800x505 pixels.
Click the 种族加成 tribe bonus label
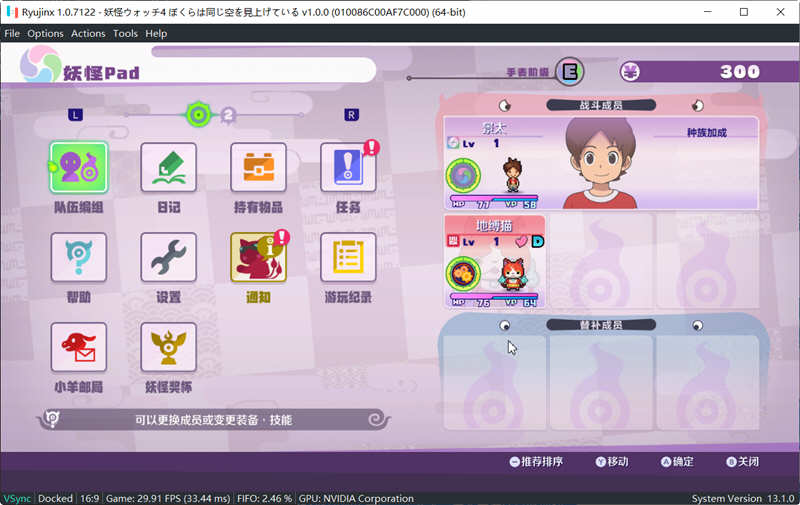click(707, 133)
